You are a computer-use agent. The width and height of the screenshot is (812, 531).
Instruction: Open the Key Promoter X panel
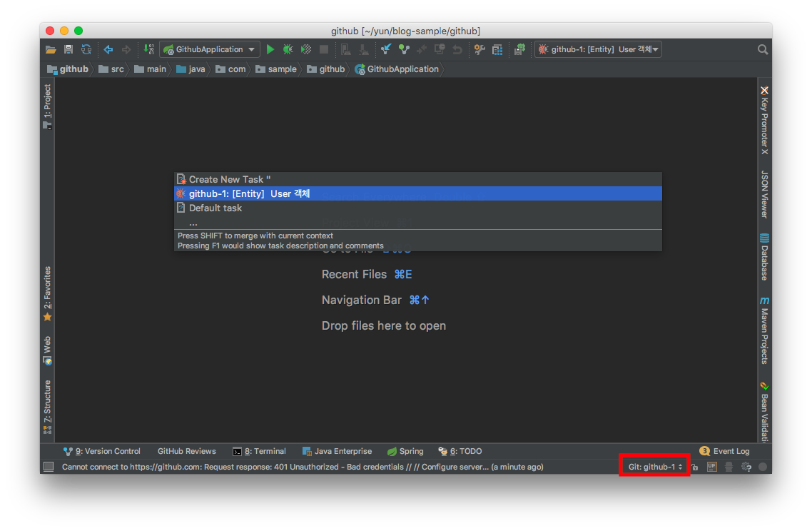click(x=764, y=120)
